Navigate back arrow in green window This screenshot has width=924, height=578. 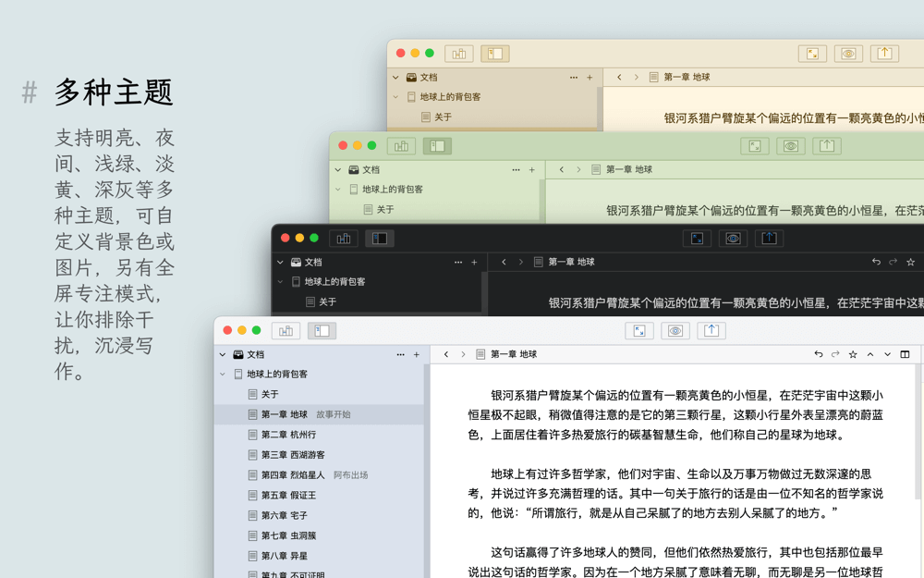click(x=562, y=169)
